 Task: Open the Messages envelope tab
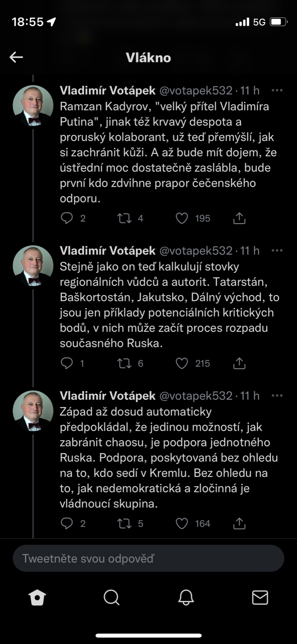[260, 598]
